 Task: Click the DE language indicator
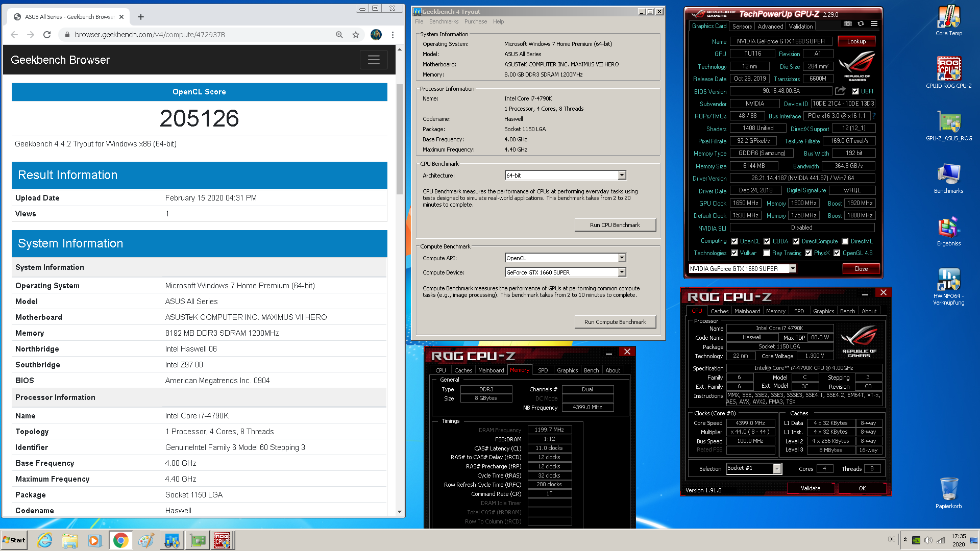point(892,539)
